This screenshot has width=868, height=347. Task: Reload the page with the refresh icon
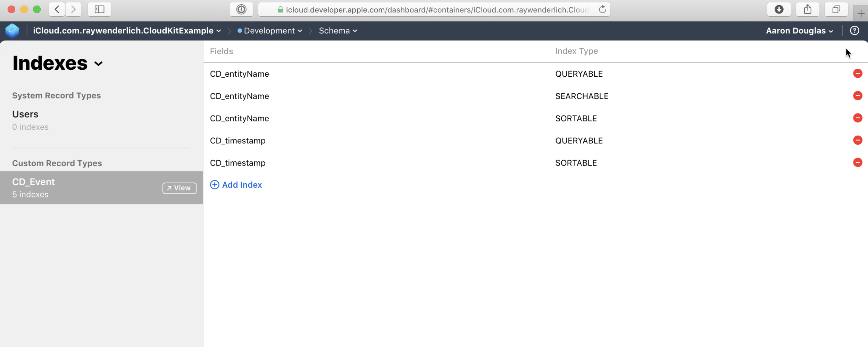pyautogui.click(x=602, y=9)
